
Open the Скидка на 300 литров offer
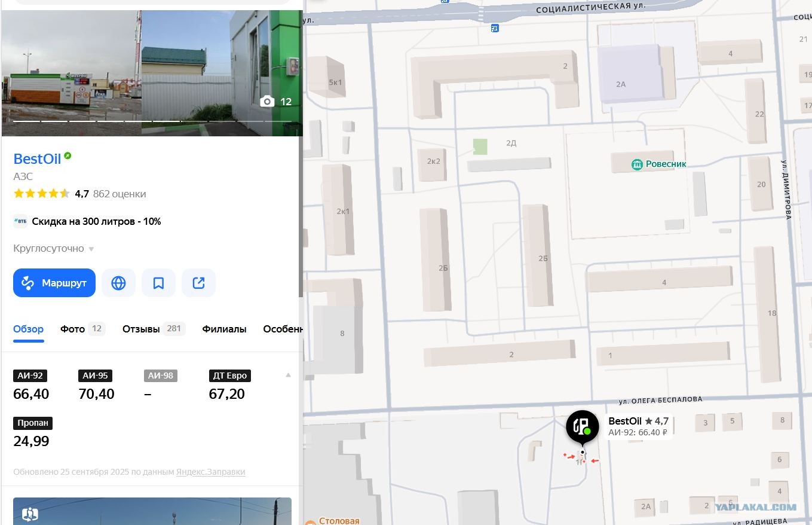(96, 221)
